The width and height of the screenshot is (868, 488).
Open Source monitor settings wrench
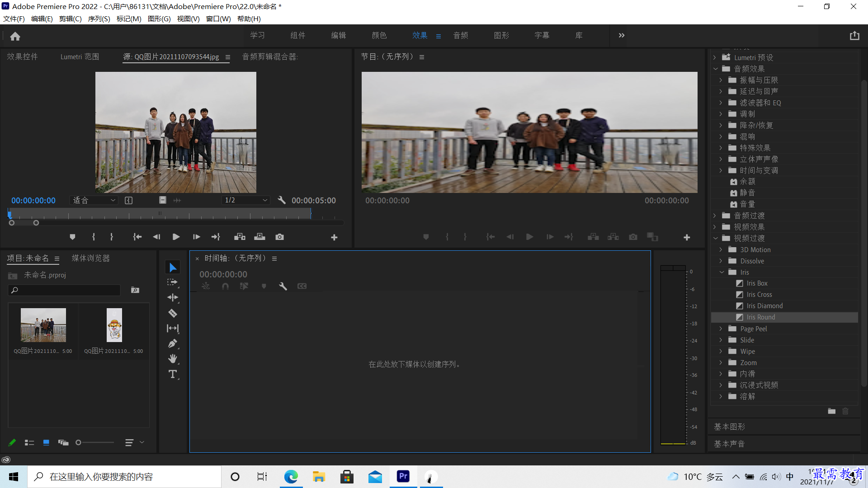pos(282,200)
